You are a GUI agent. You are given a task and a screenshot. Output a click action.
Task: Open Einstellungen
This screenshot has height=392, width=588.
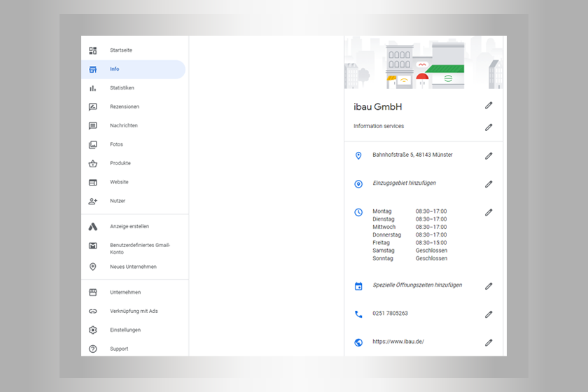(x=134, y=330)
